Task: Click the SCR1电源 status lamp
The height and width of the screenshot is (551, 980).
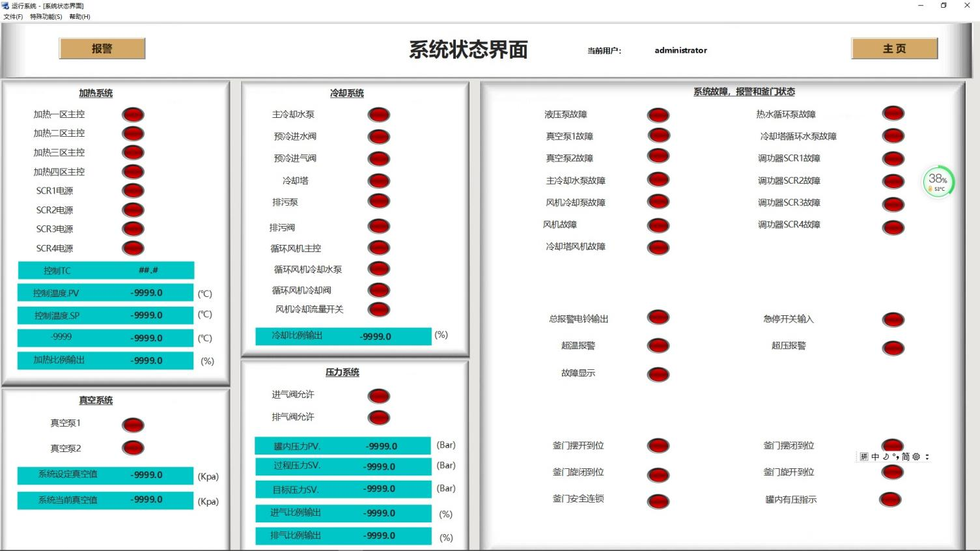Action: tap(132, 190)
